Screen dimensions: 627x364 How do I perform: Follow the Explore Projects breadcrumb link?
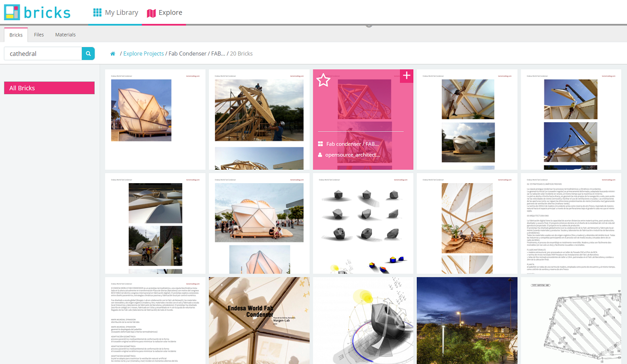point(143,54)
